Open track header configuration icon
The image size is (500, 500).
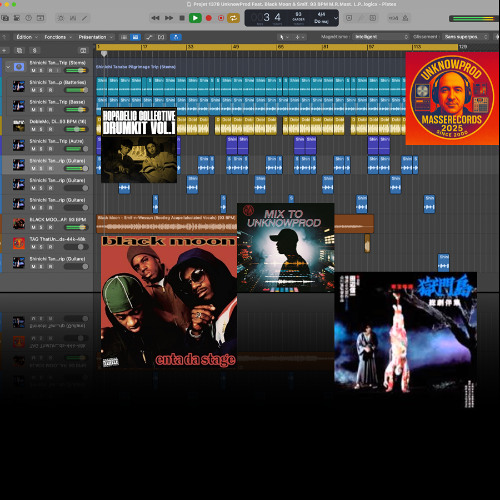(83, 51)
